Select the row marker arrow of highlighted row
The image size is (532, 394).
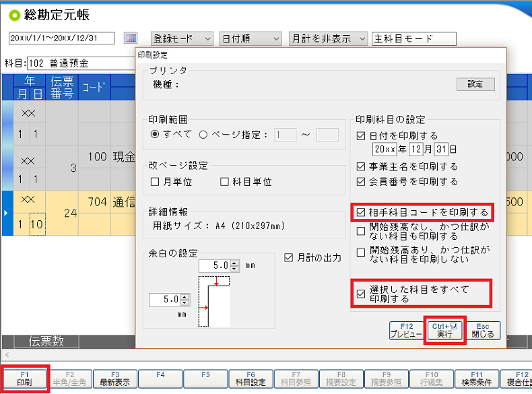[6, 213]
